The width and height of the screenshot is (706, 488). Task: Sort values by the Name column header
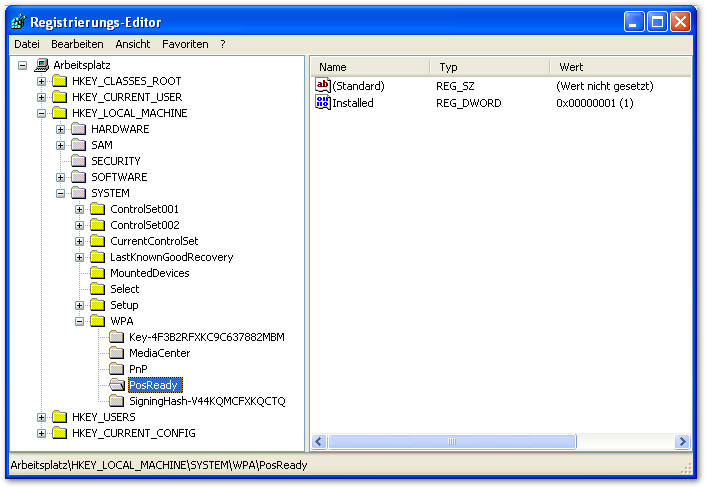pyautogui.click(x=370, y=67)
